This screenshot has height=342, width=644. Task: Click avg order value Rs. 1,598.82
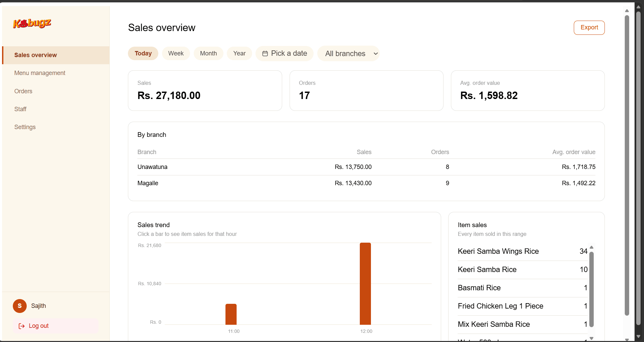click(x=489, y=96)
